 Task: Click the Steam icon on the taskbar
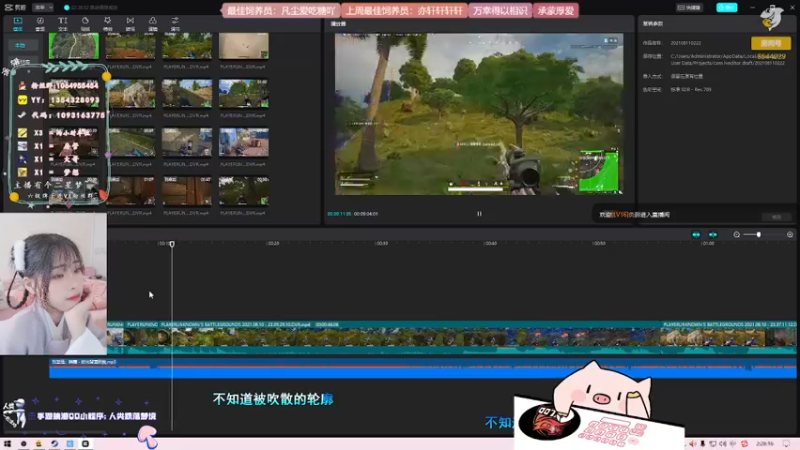(x=54, y=444)
